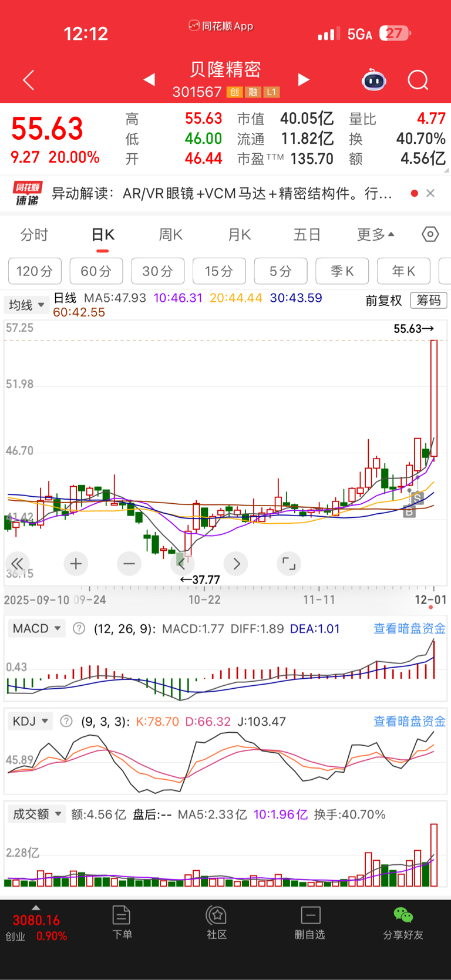Open the robot assistant icon

(374, 80)
